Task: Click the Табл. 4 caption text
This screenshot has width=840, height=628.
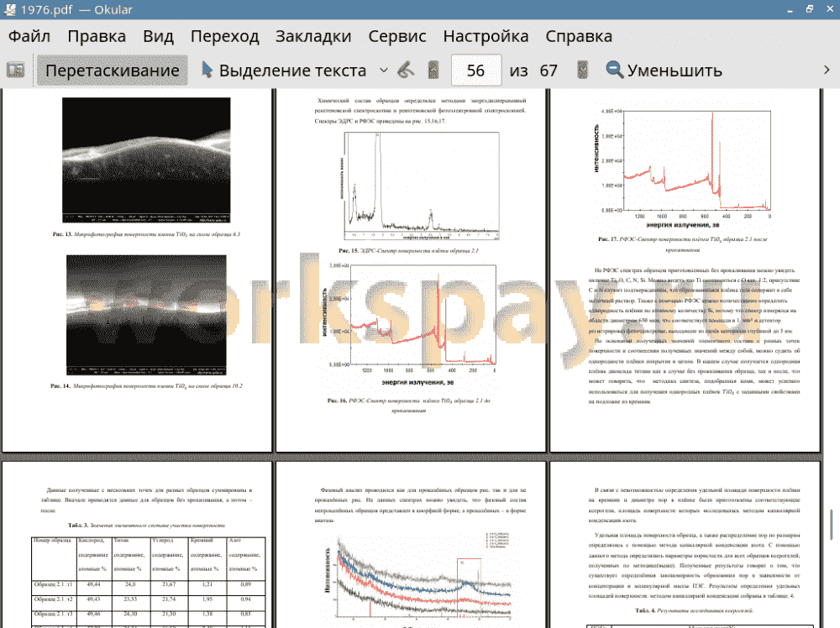Action: (x=694, y=610)
